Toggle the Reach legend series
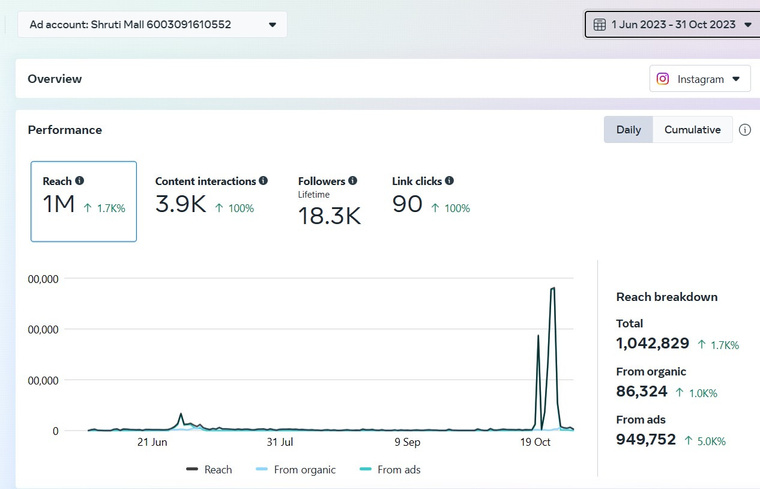Screen dimensions: 760x489 (208, 470)
